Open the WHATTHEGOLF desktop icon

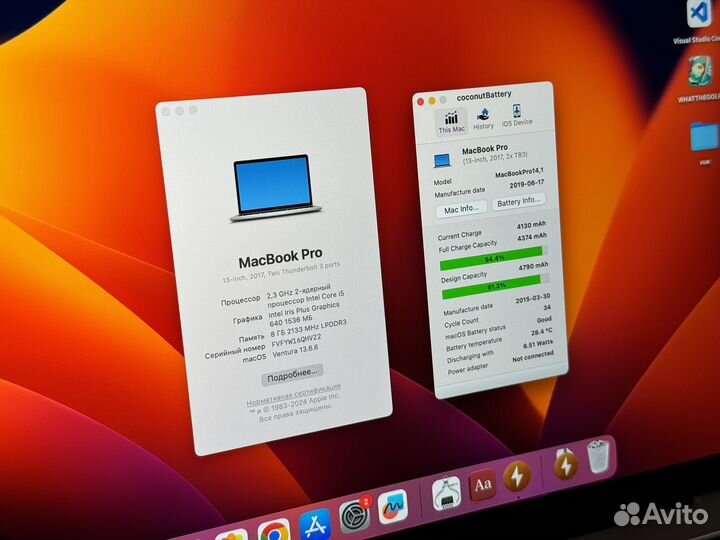click(x=700, y=71)
